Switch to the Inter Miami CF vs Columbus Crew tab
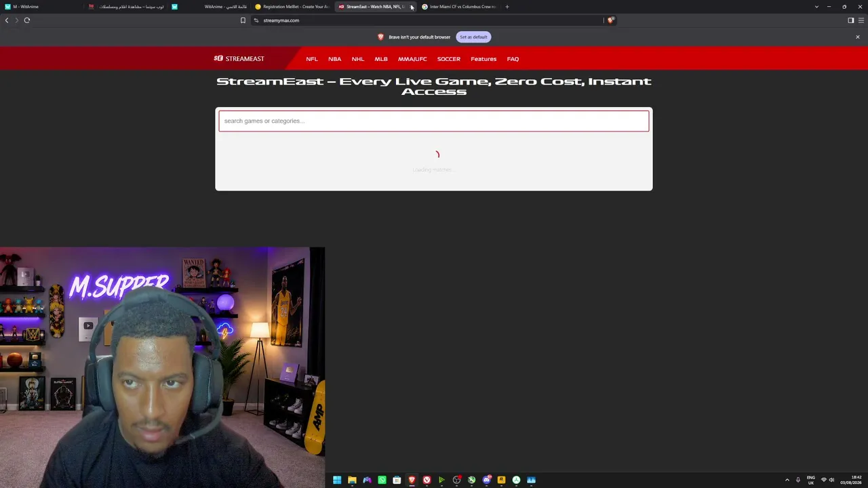Image resolution: width=868 pixels, height=488 pixels. [x=460, y=7]
